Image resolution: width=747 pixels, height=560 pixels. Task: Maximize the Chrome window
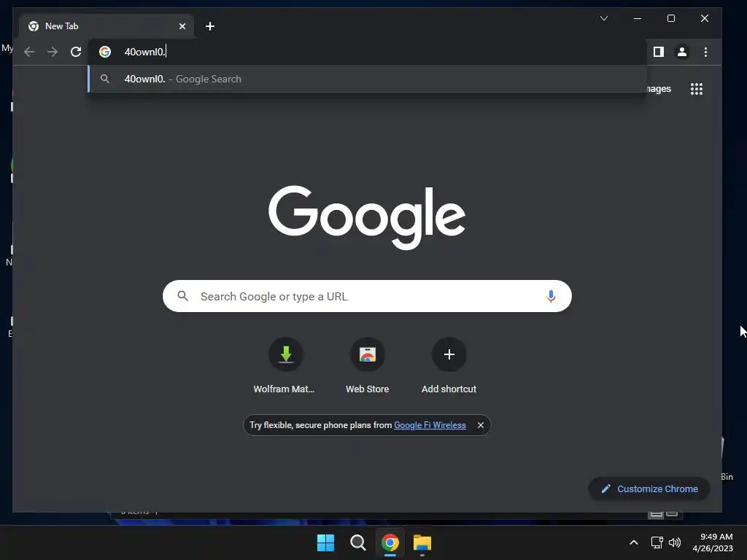(671, 18)
